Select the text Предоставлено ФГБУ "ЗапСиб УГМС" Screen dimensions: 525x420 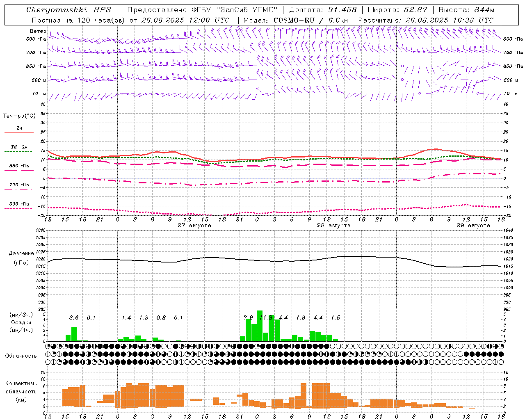coord(202,10)
